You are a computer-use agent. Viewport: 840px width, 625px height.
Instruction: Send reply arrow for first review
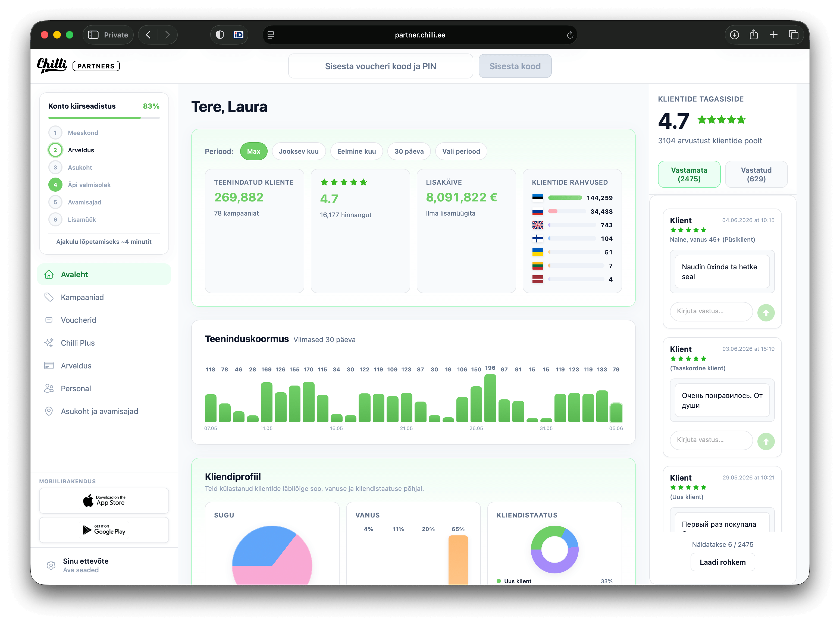766,313
